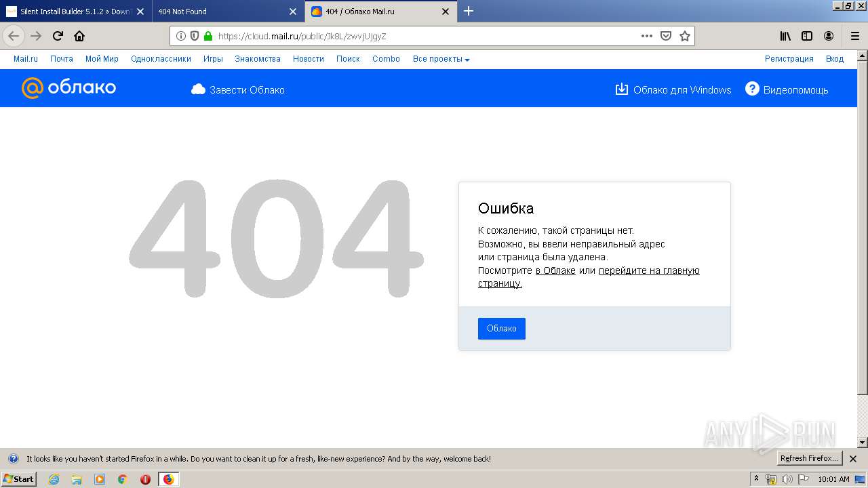Bookmark this page with the star

click(685, 36)
